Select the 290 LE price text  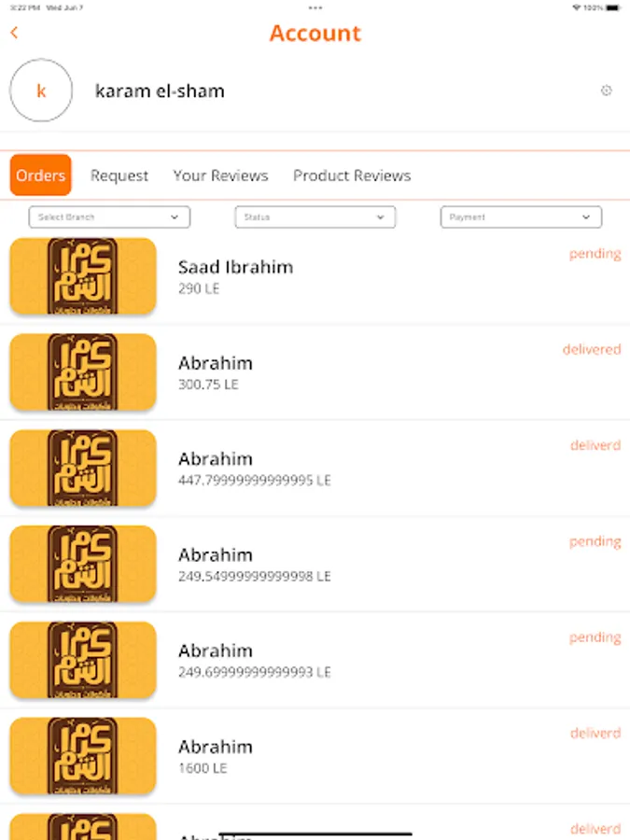tap(199, 288)
